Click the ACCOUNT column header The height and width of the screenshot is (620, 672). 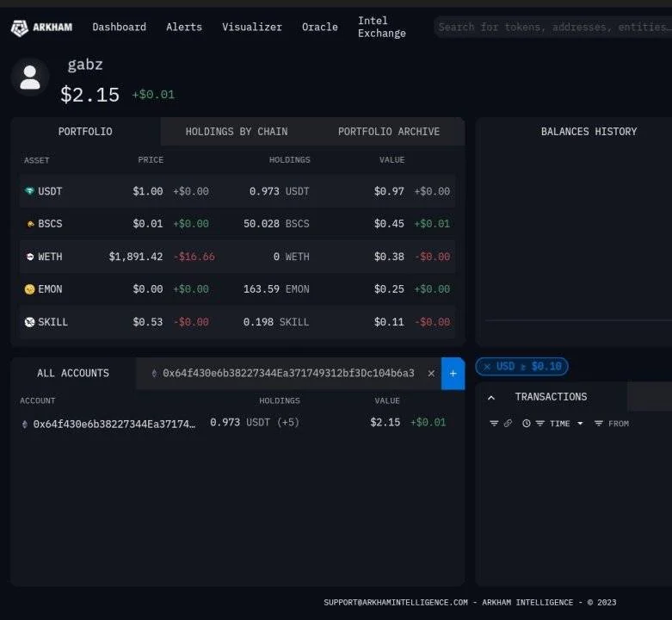tap(38, 401)
